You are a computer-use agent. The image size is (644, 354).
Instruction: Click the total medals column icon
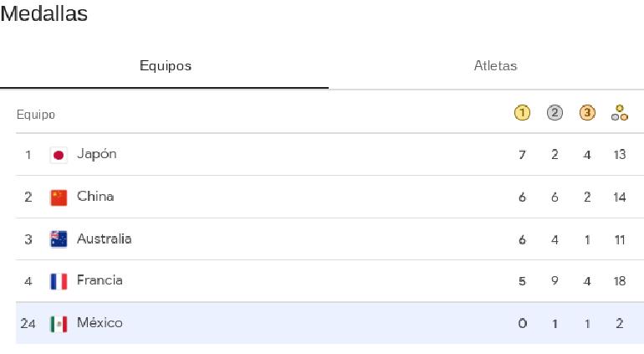coord(620,113)
